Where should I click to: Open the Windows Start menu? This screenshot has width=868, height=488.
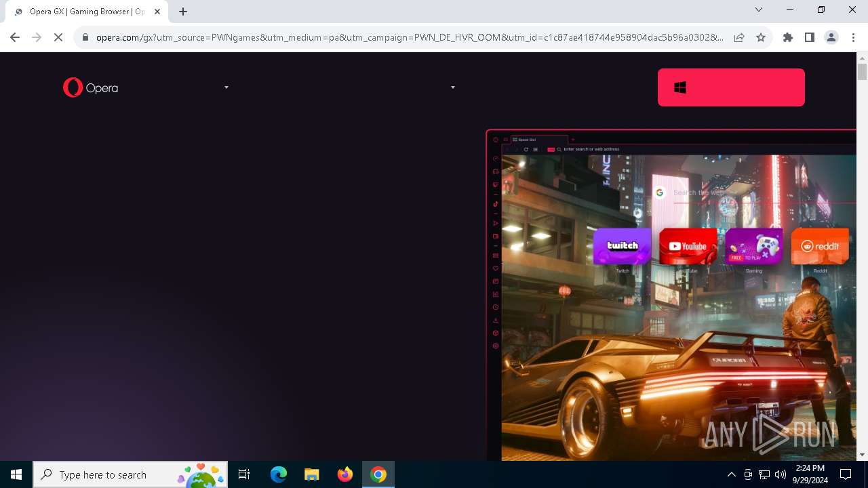16,474
